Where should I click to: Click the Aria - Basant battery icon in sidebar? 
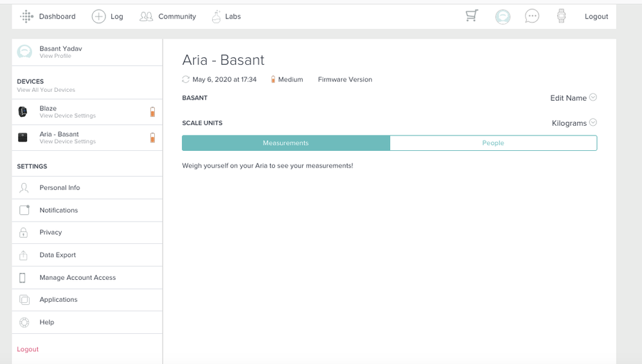tap(152, 137)
